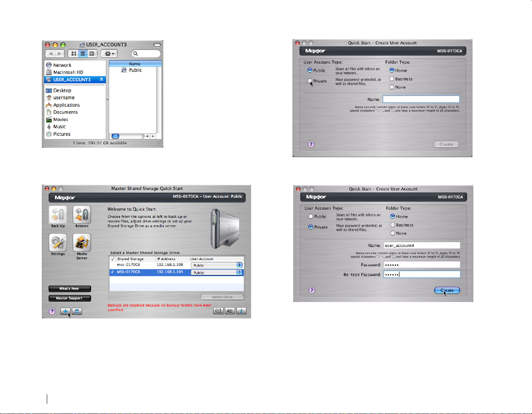Image resolution: width=532 pixels, height=414 pixels.
Task: Focus the Re-type Password field
Action: pyautogui.click(x=422, y=274)
